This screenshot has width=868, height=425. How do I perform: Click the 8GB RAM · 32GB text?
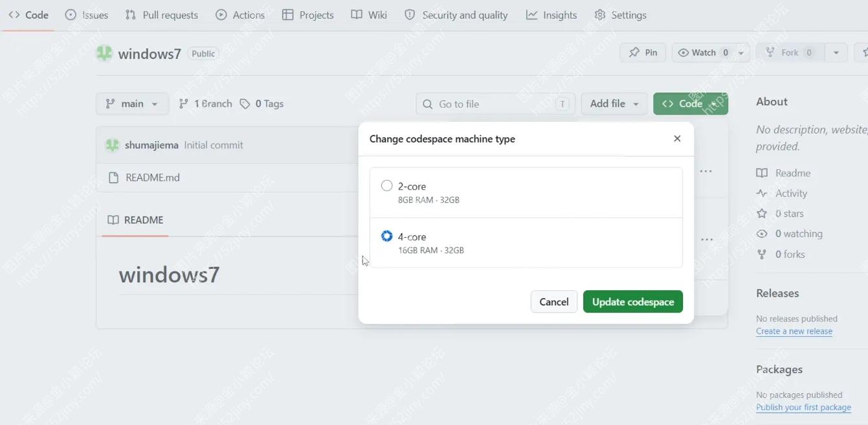(428, 200)
